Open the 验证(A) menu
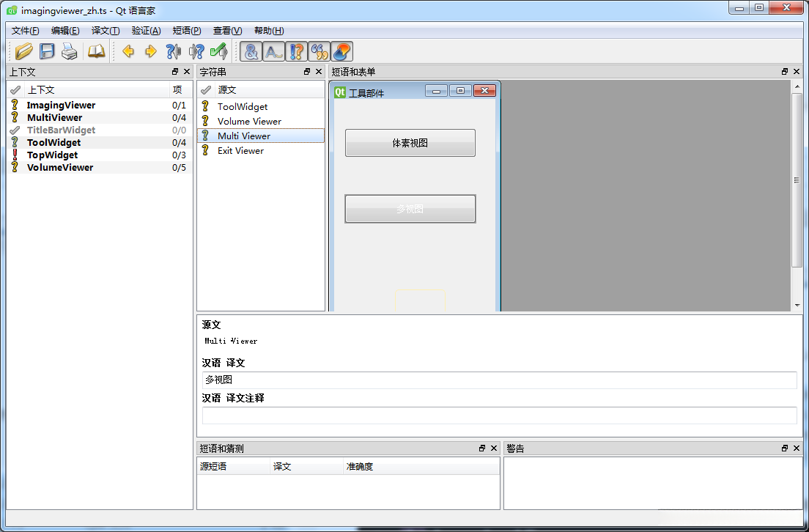The image size is (809, 532). tap(146, 31)
